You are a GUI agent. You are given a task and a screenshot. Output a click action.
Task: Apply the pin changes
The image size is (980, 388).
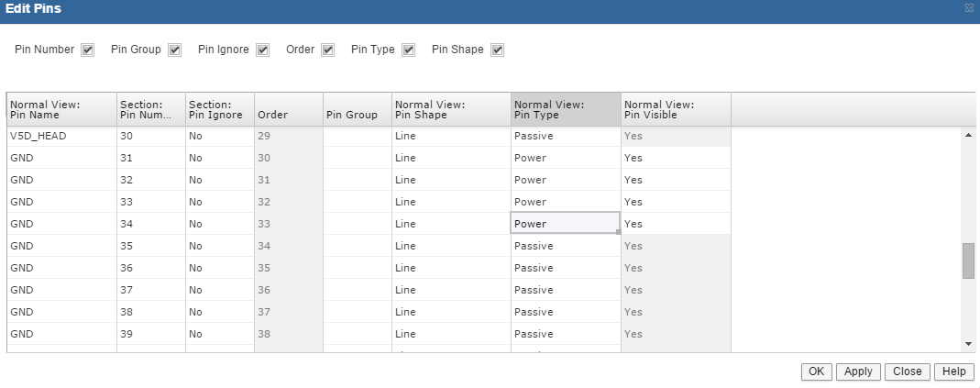[858, 371]
